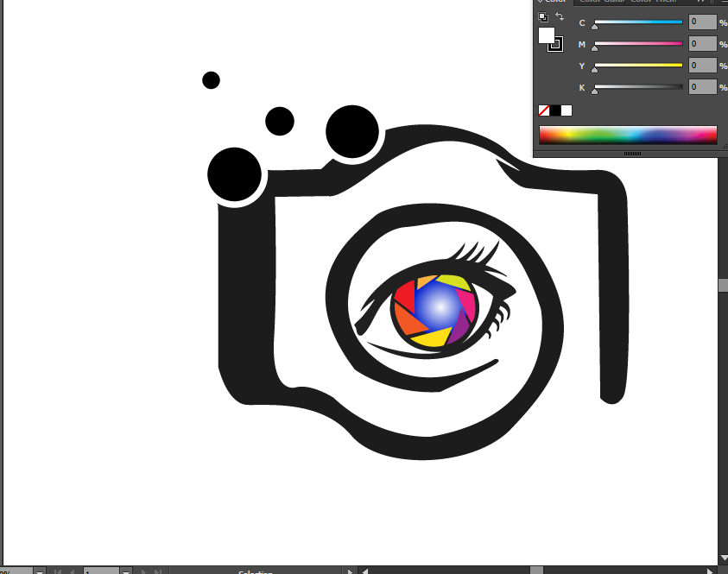Click the horizontal scrollbar thumb
This screenshot has height=574, width=728.
click(x=536, y=571)
